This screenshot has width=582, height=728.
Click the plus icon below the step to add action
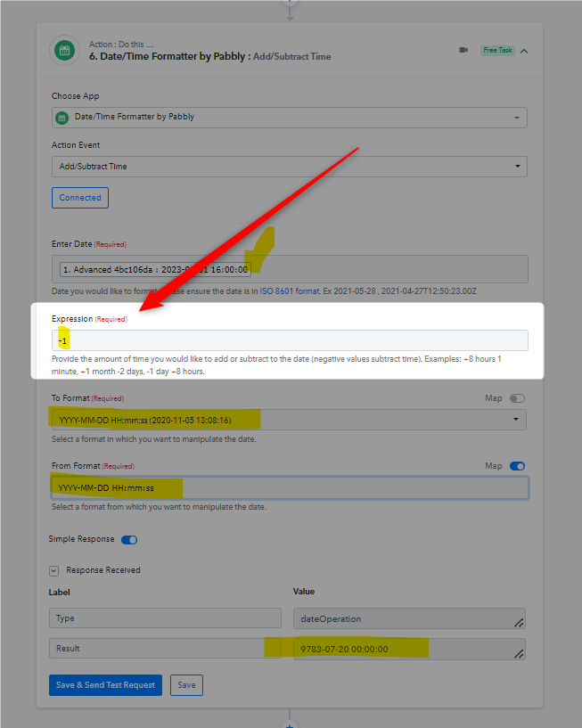[290, 724]
